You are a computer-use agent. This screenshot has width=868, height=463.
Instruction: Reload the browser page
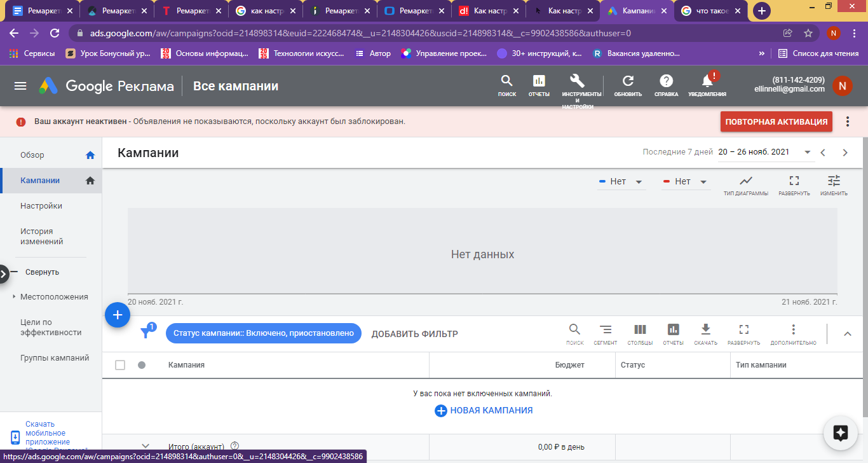click(x=55, y=33)
